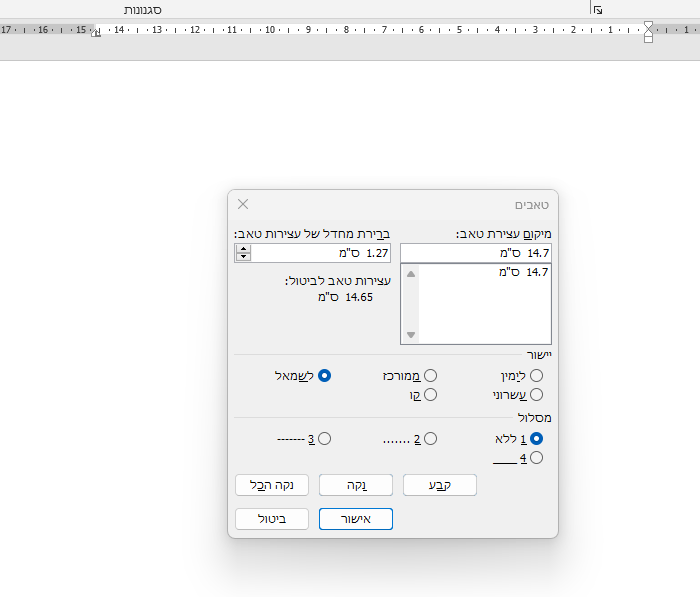700x597 pixels.
Task: Click נקה הכל (Clear All) button
Action: (x=271, y=485)
